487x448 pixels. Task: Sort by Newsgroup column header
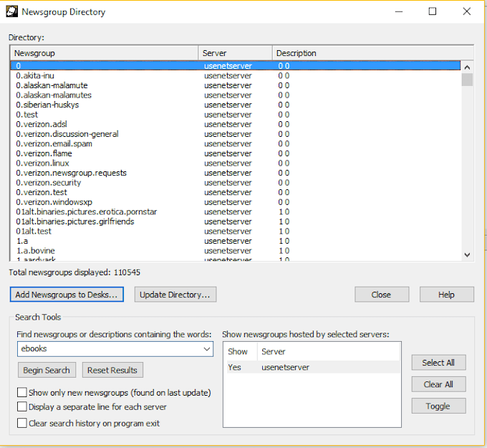[105, 53]
